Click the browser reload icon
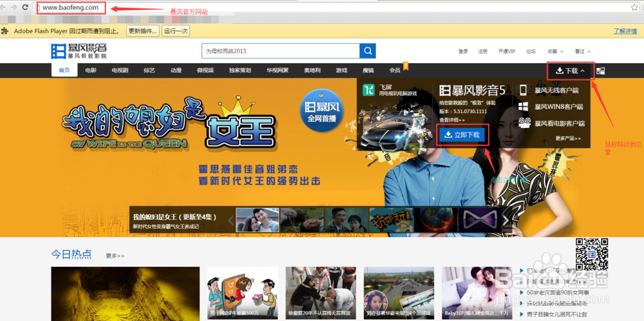This screenshot has height=321, width=644. point(25,7)
